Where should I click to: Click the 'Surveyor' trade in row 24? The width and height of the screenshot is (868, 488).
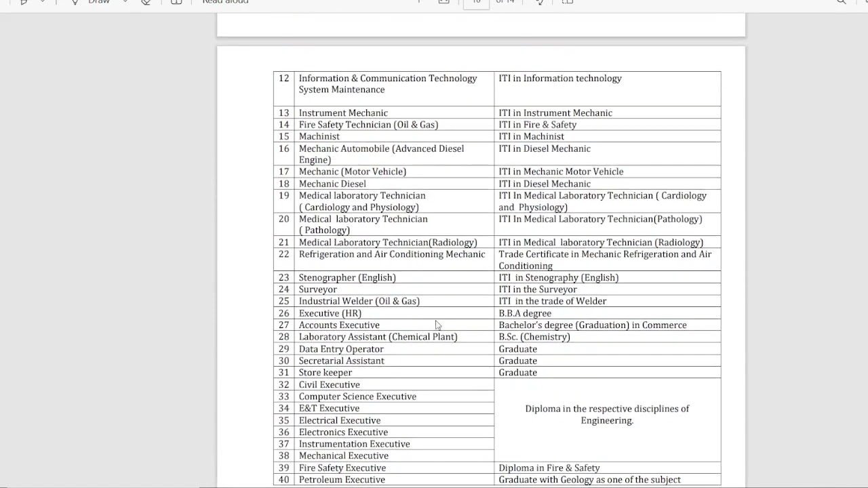click(318, 289)
